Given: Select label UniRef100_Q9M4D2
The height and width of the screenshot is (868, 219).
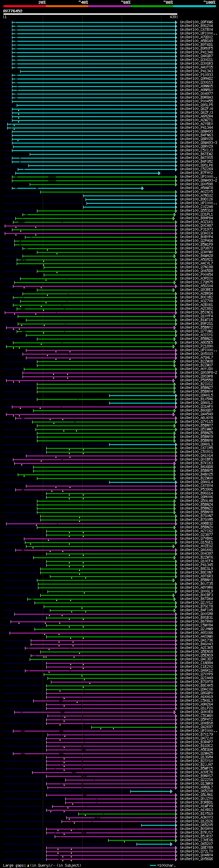Looking at the screenshot, I should [196, 78].
